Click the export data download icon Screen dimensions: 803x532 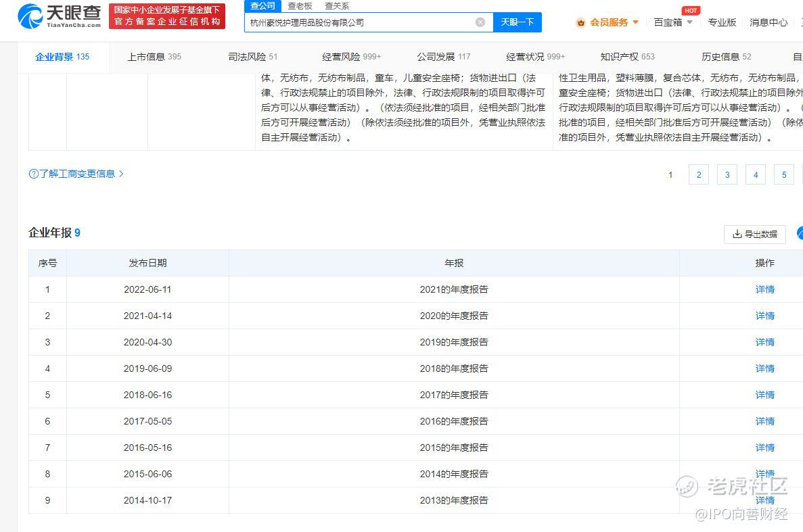coord(737,235)
